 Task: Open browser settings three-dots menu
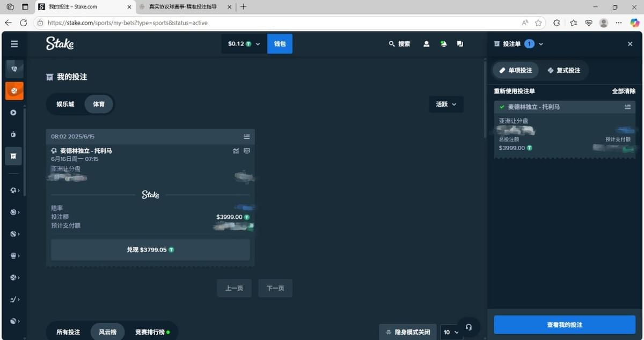(619, 23)
